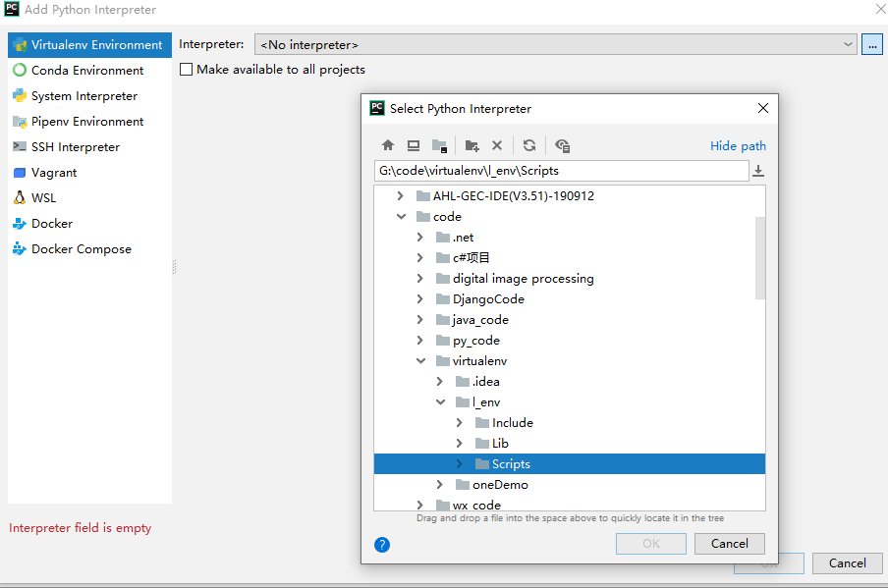Click OK in Select Python Interpreter dialog
This screenshot has height=588, width=888.
point(651,543)
